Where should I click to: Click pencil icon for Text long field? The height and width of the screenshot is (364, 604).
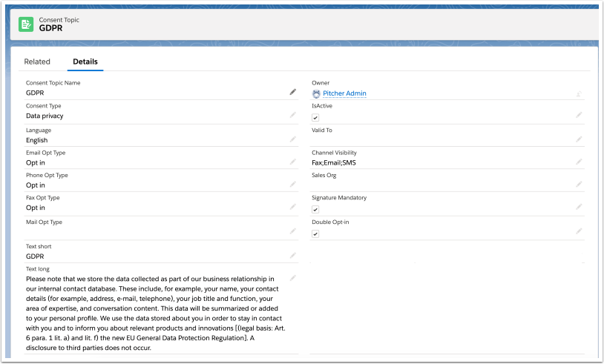coord(292,277)
